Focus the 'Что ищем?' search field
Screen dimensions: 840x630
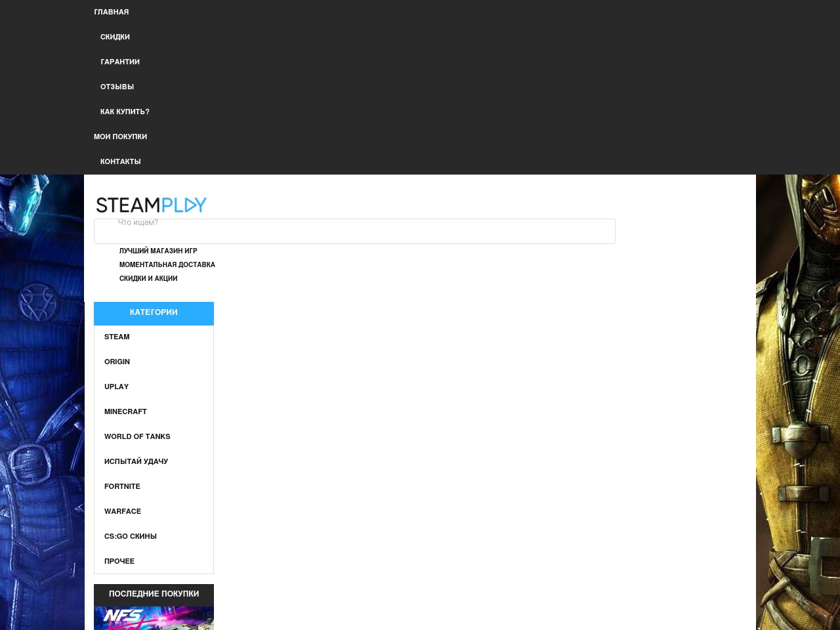click(354, 231)
